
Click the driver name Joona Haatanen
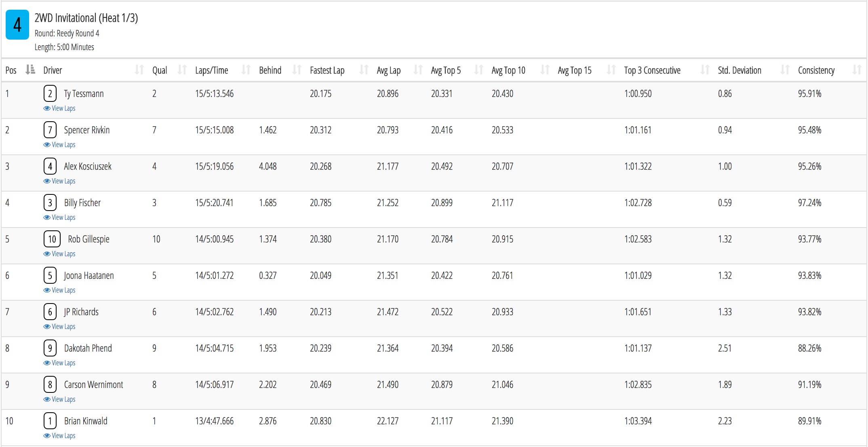[x=88, y=276]
